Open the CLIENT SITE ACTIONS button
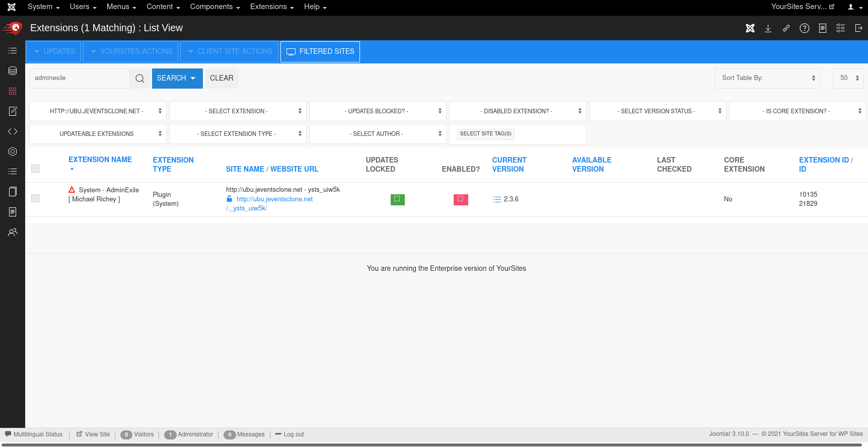Image resolution: width=868 pixels, height=448 pixels. coord(230,52)
